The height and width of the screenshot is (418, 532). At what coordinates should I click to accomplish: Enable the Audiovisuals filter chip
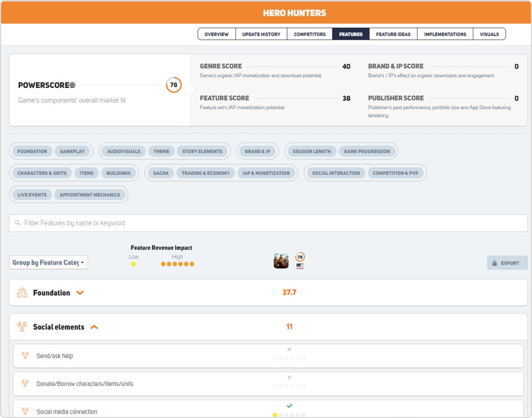click(x=124, y=151)
